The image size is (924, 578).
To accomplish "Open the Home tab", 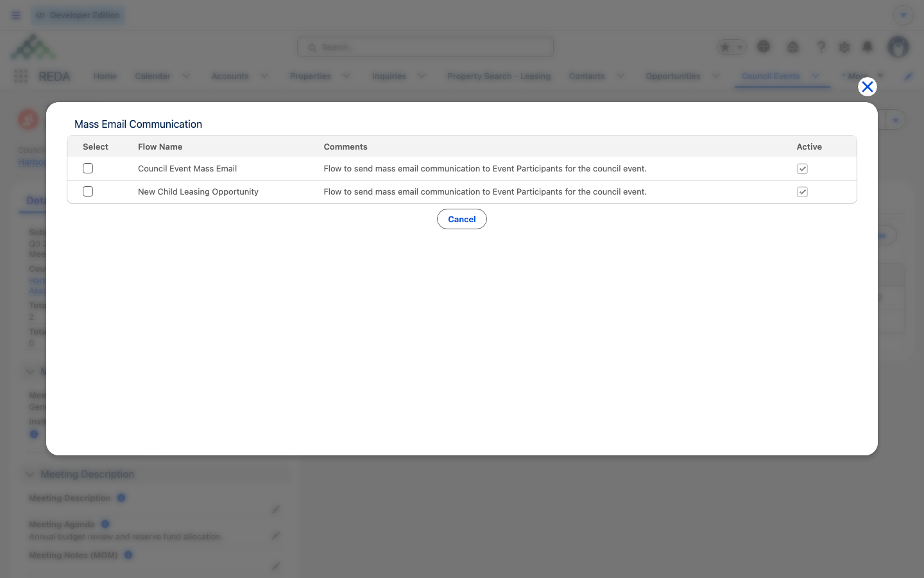I will point(105,76).
